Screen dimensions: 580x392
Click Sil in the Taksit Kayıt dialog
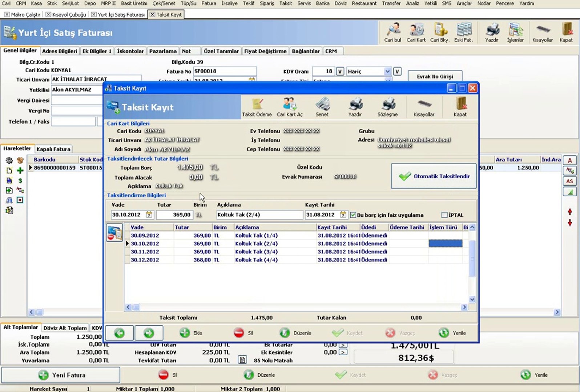(243, 333)
